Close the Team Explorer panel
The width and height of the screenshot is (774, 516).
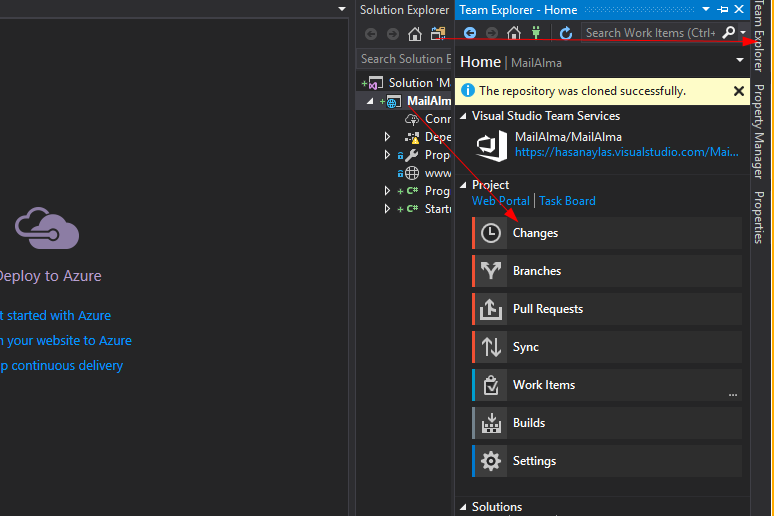click(739, 9)
